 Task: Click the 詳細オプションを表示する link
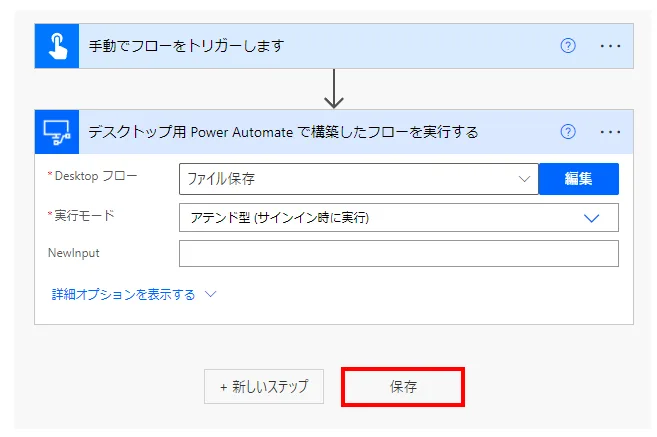123,295
